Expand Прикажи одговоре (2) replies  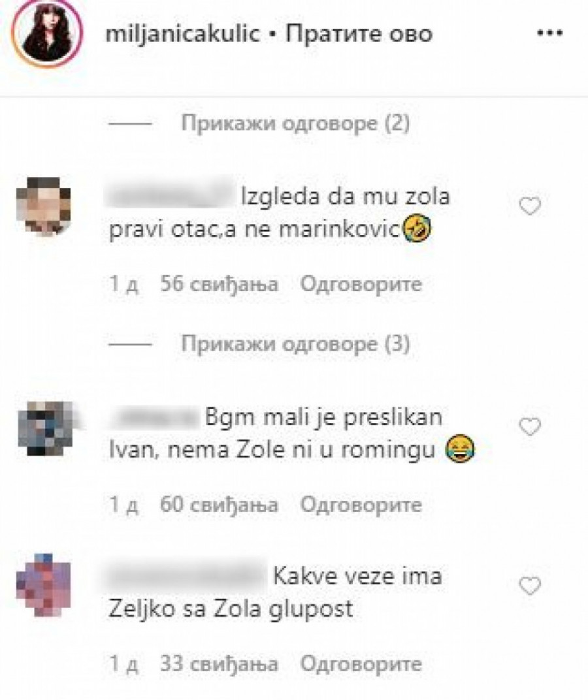coord(295,123)
